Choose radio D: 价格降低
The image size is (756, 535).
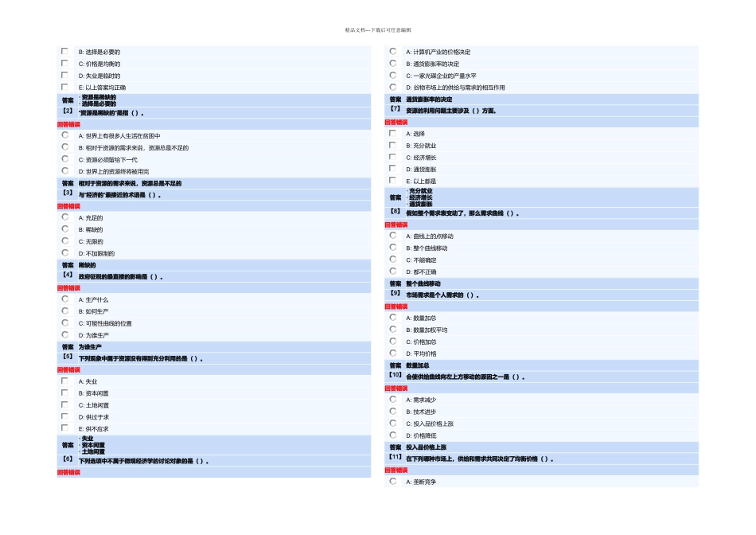[393, 435]
